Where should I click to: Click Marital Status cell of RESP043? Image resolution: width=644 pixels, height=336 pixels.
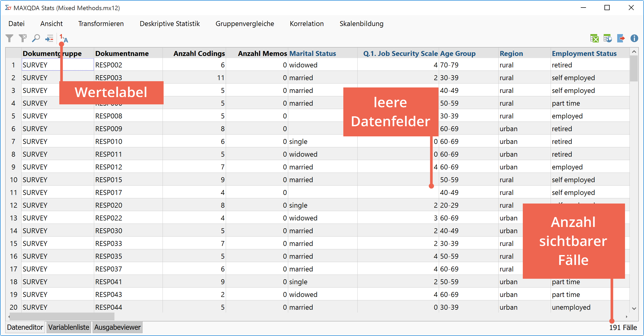[323, 294]
